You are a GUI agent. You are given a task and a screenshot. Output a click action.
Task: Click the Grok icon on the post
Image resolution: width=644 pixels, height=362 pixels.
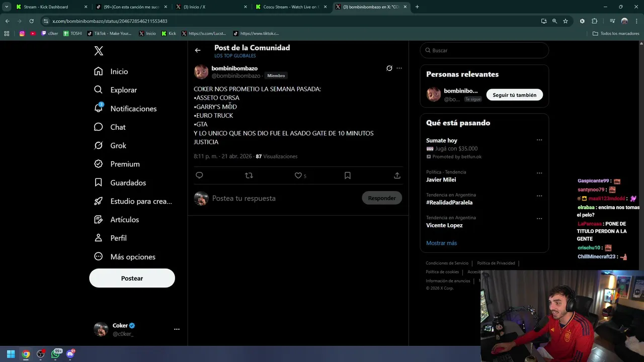coord(389,68)
